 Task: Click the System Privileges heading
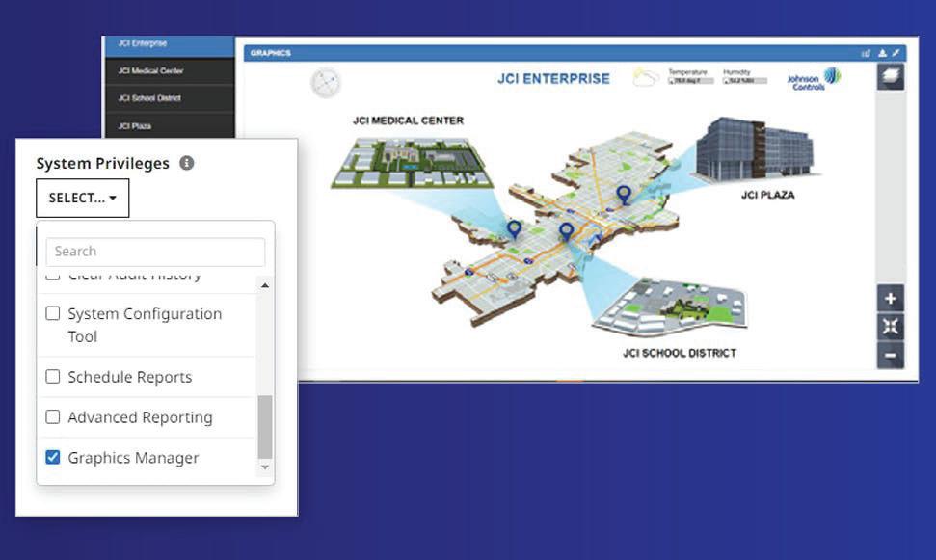click(x=103, y=163)
